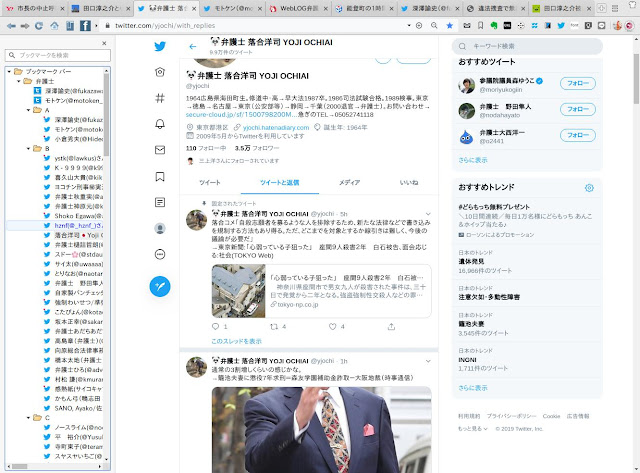640x473 pixels.
Task: Switch to メディア tab
Action: (349, 182)
